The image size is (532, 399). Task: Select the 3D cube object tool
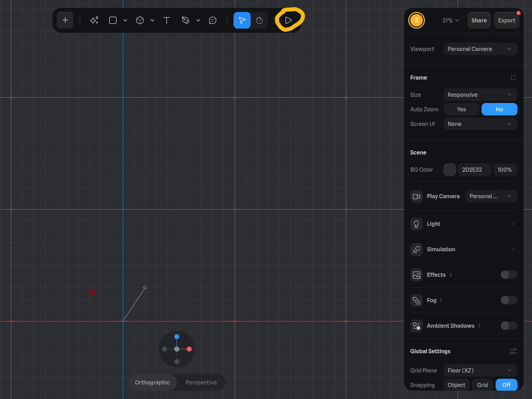[140, 20]
